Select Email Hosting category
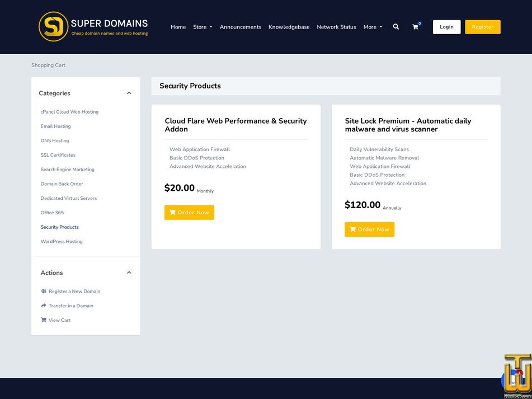This screenshot has height=399, width=532. point(55,126)
